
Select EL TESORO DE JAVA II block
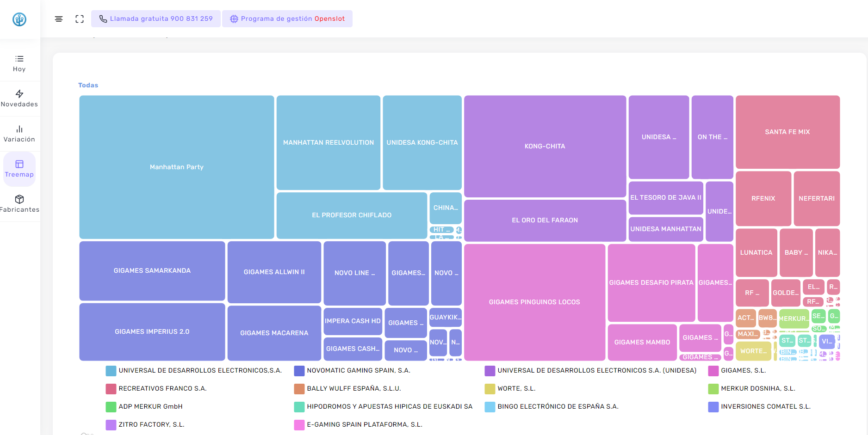coord(666,198)
